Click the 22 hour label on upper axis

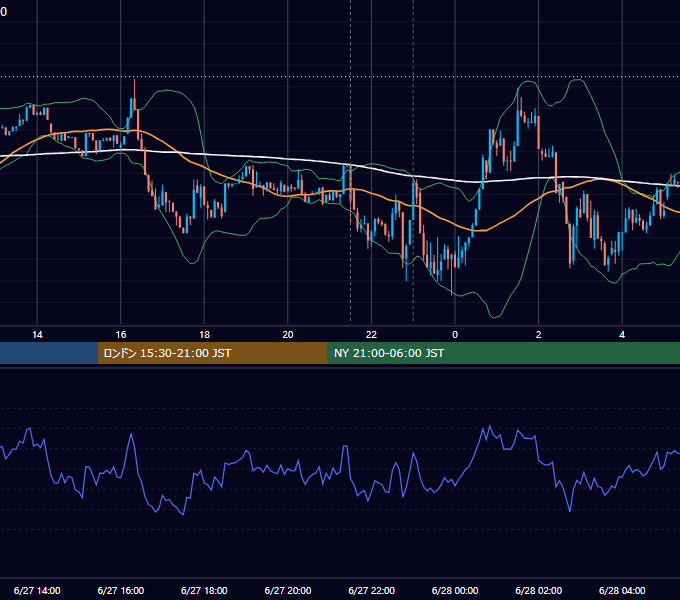tap(371, 335)
